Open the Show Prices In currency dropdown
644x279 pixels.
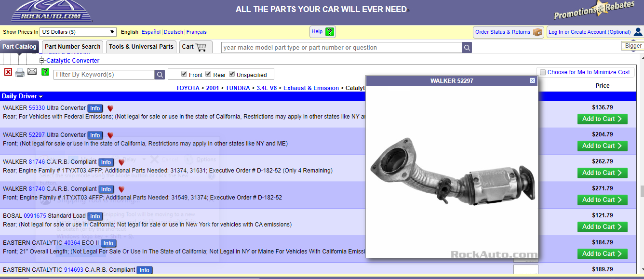tap(78, 32)
